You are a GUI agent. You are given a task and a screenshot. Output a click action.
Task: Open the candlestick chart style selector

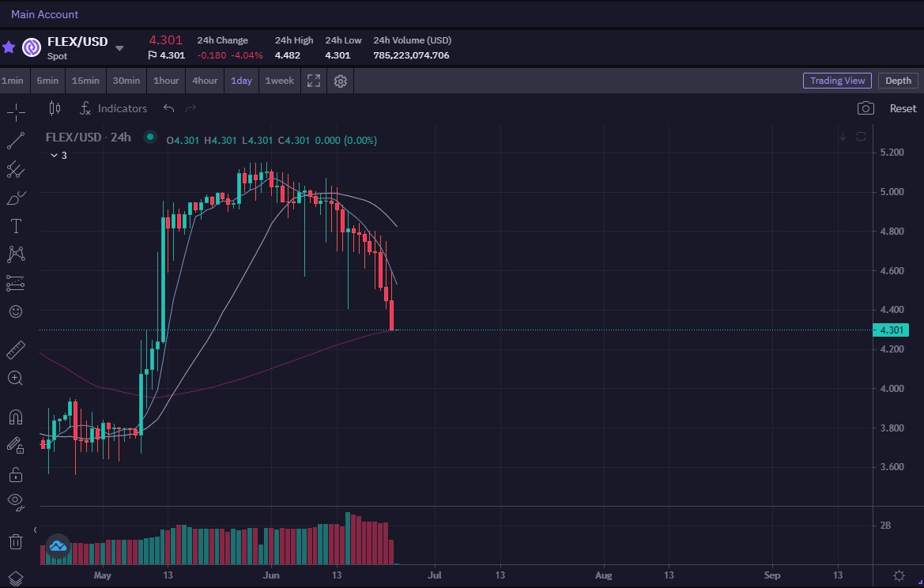tap(55, 108)
